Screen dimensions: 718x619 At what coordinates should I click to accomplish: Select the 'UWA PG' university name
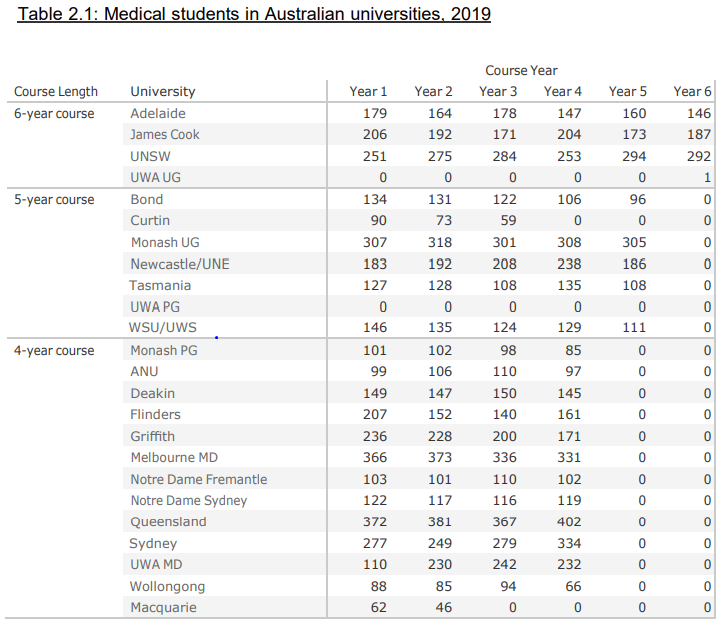[x=155, y=307]
